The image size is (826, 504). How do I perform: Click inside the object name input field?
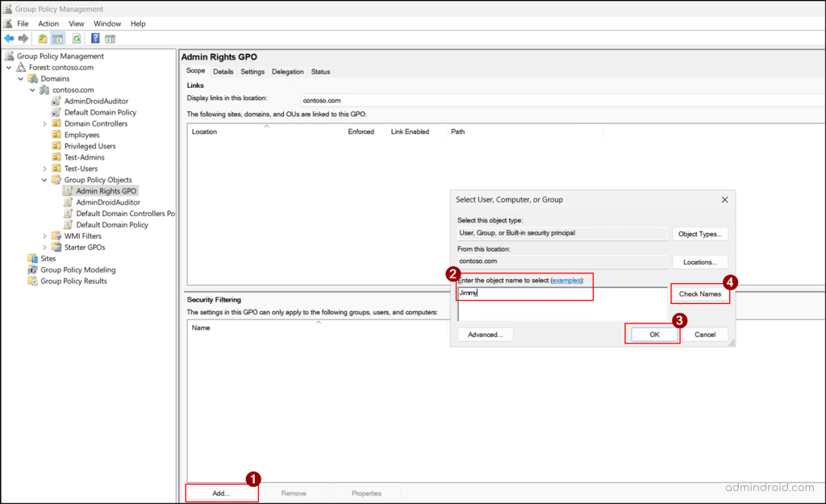pyautogui.click(x=524, y=292)
